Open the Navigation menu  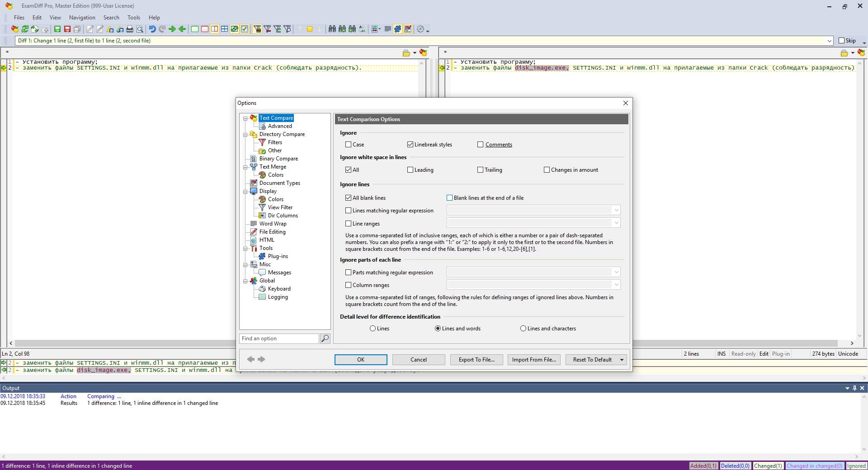pos(82,18)
